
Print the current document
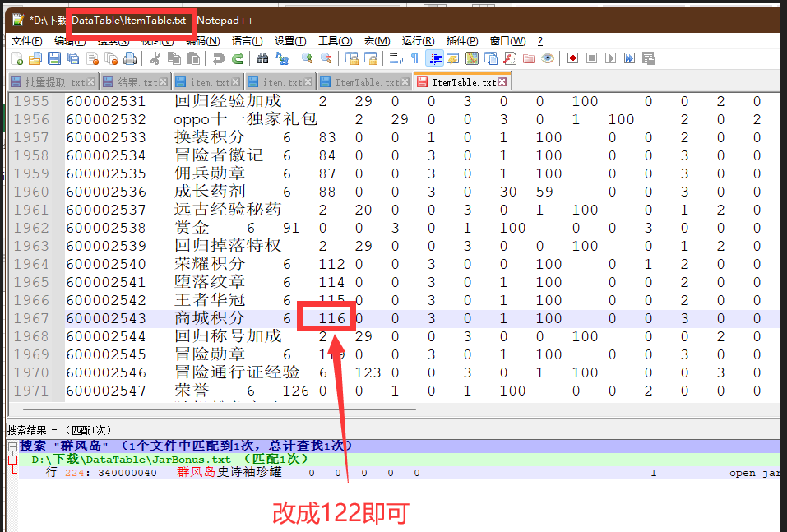130,58
